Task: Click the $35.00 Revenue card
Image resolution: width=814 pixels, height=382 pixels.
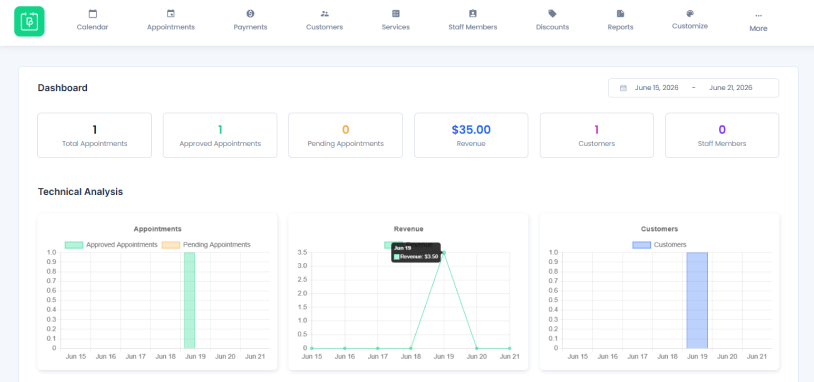Action: point(471,135)
